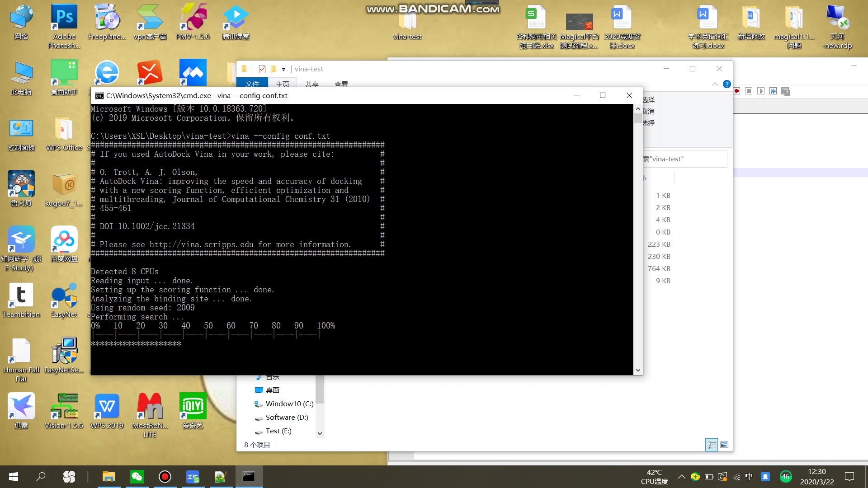Select Software (D:) drive in navigation pane
The width and height of the screenshot is (868, 488).
coord(287,418)
